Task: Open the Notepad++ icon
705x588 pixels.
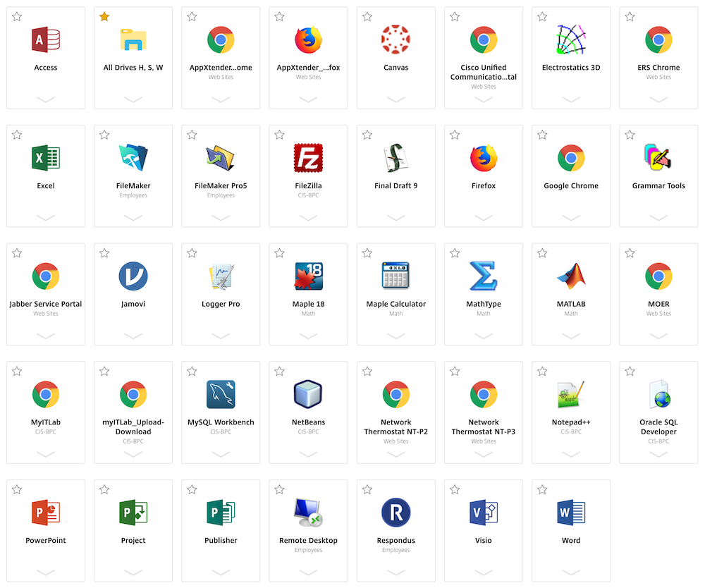Action: click(571, 394)
